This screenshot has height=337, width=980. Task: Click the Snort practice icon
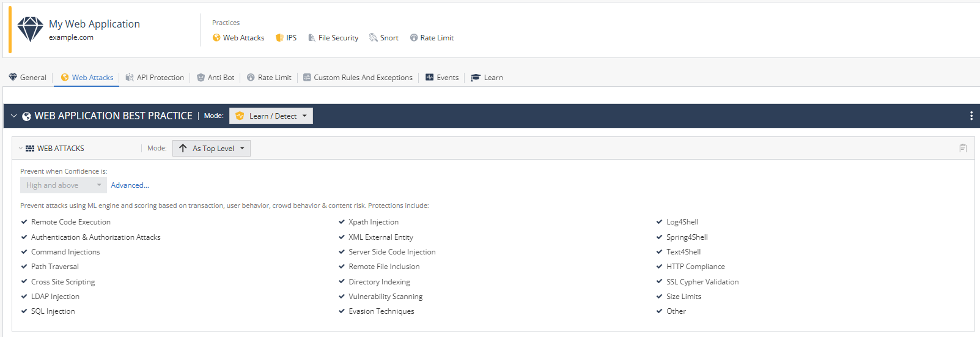(373, 38)
